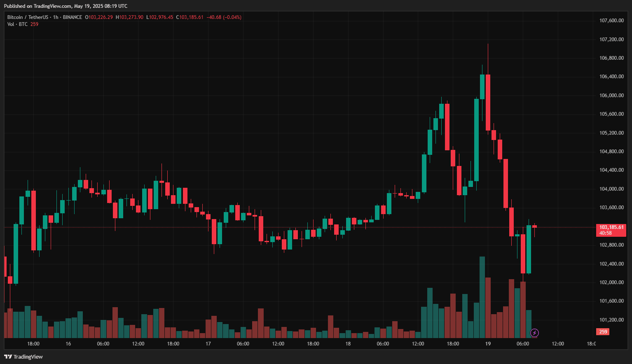Click the low price value L102,976.45
Screen dimensions: 632x364
tap(160, 17)
